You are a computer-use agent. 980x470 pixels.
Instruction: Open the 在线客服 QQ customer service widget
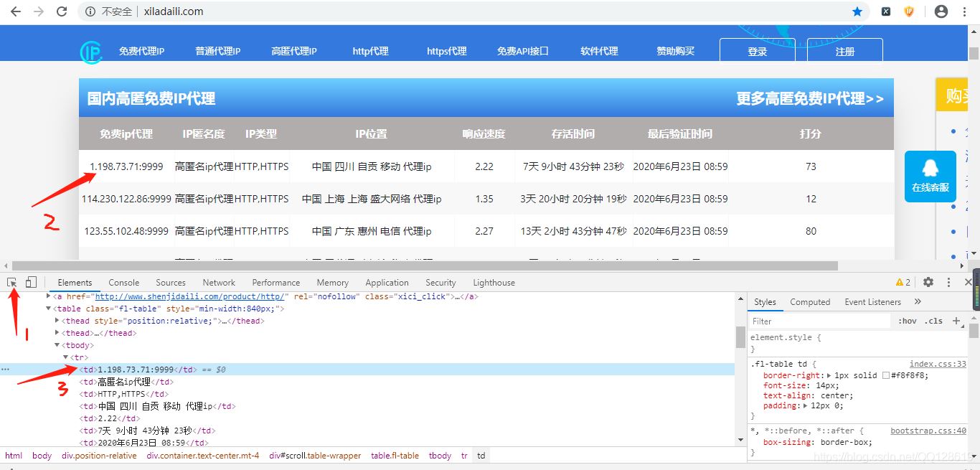(930, 176)
